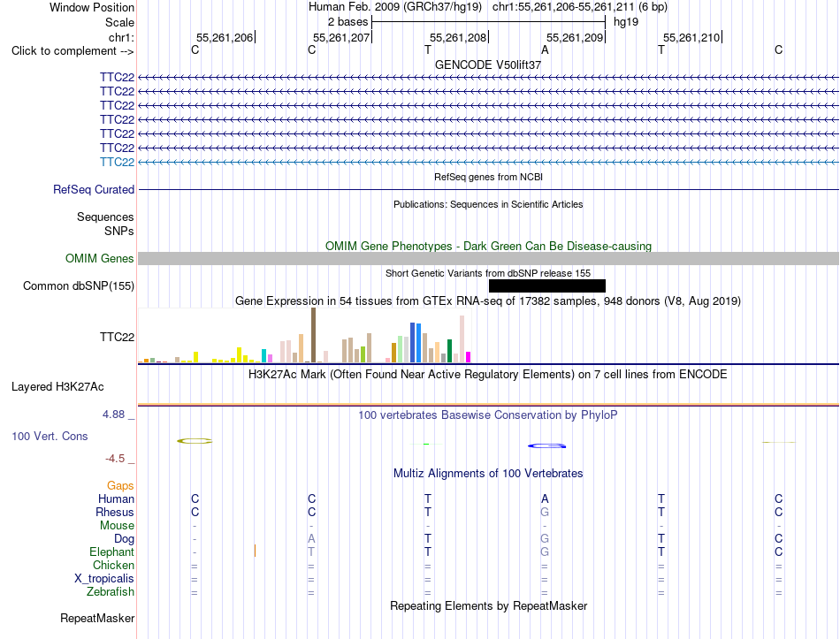Click the black TTC22 GTEx expression label

[x=117, y=337]
